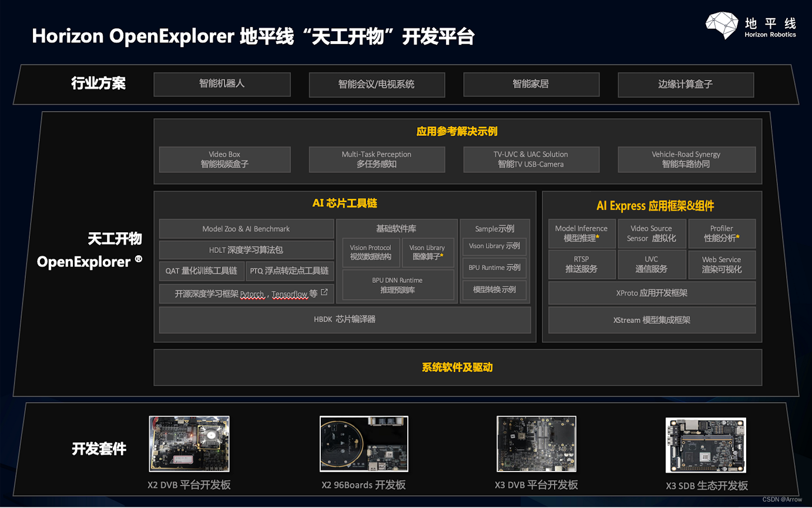Click the 基础软件库 heading
The image size is (812, 508).
pos(397,229)
